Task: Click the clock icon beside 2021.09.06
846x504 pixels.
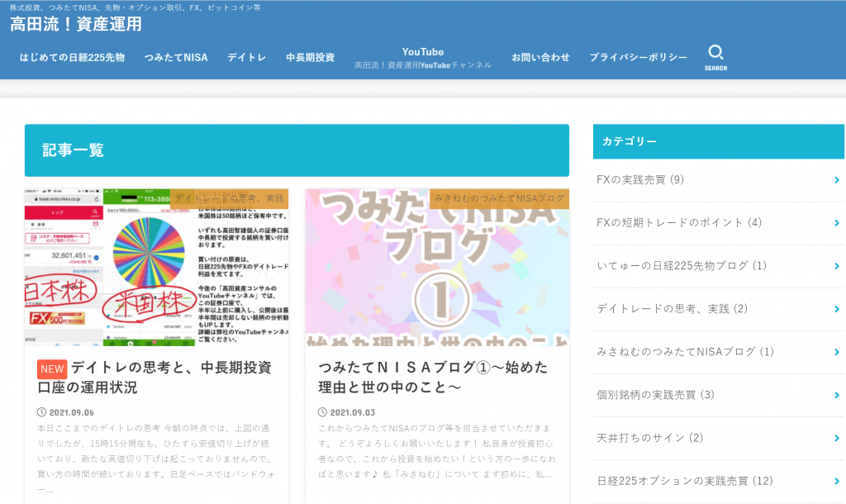Action: 41,412
